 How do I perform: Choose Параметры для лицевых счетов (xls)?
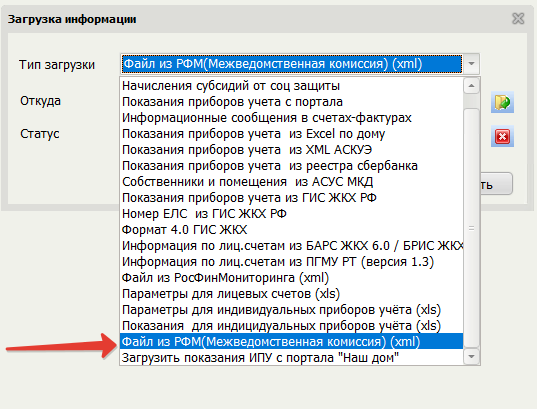[291, 294]
